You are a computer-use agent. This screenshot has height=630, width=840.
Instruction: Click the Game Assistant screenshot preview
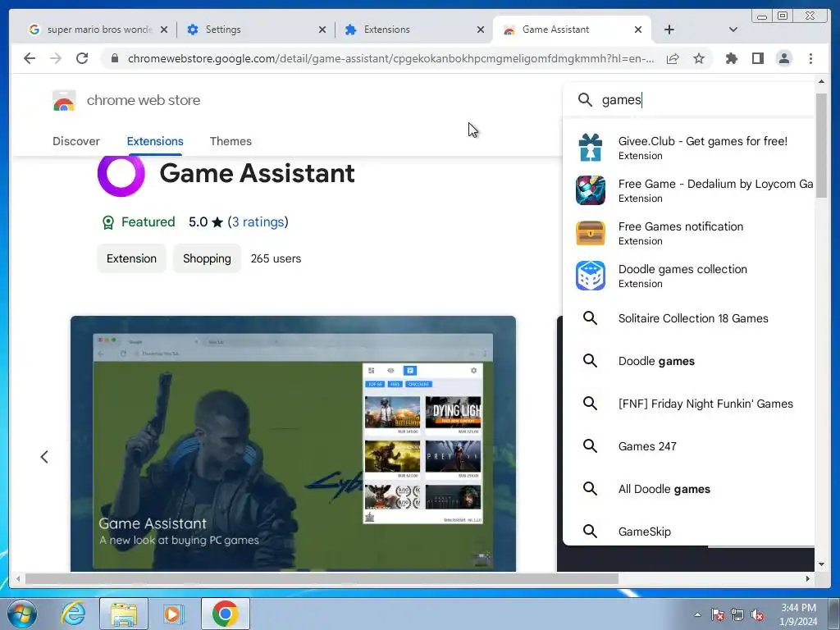[x=293, y=444]
